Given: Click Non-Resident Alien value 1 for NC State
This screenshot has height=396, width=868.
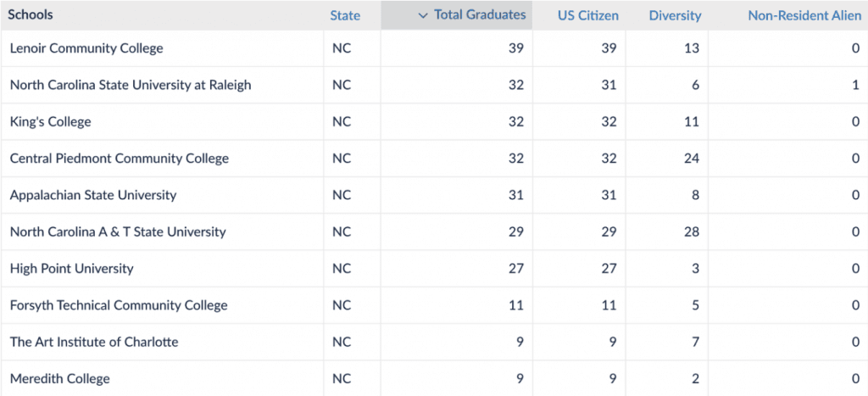Looking at the screenshot, I should pos(855,85).
